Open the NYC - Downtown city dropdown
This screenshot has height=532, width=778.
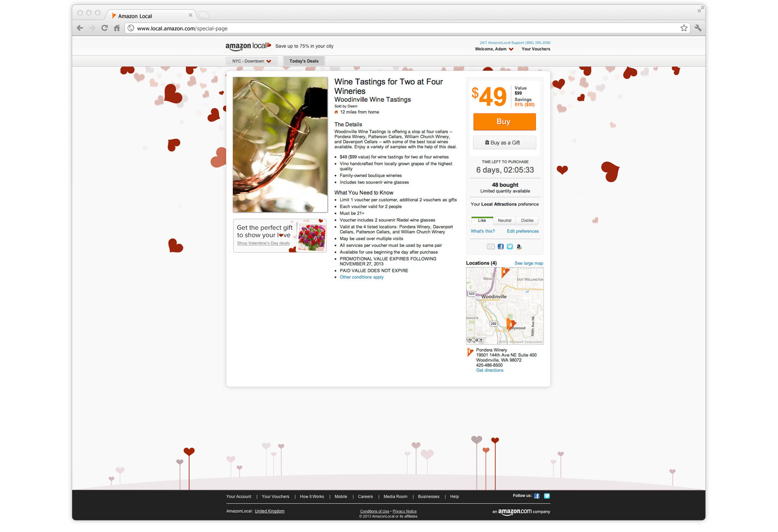point(252,61)
